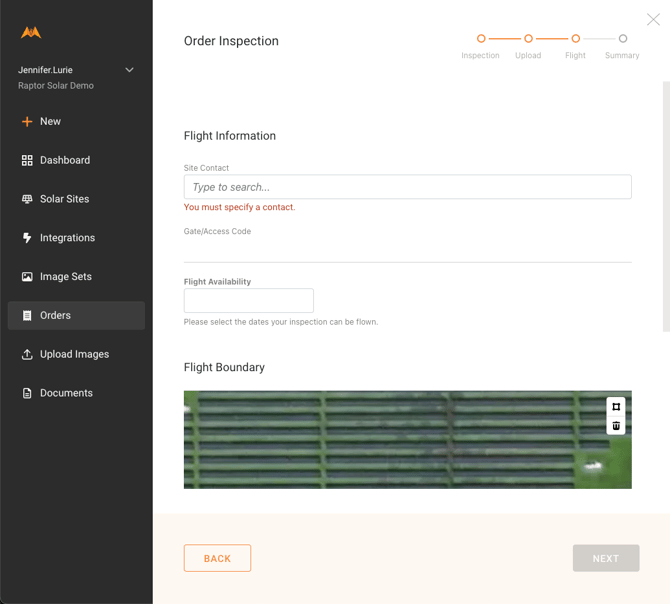Open the Flight Availability date picker
The width and height of the screenshot is (670, 604).
(x=249, y=300)
